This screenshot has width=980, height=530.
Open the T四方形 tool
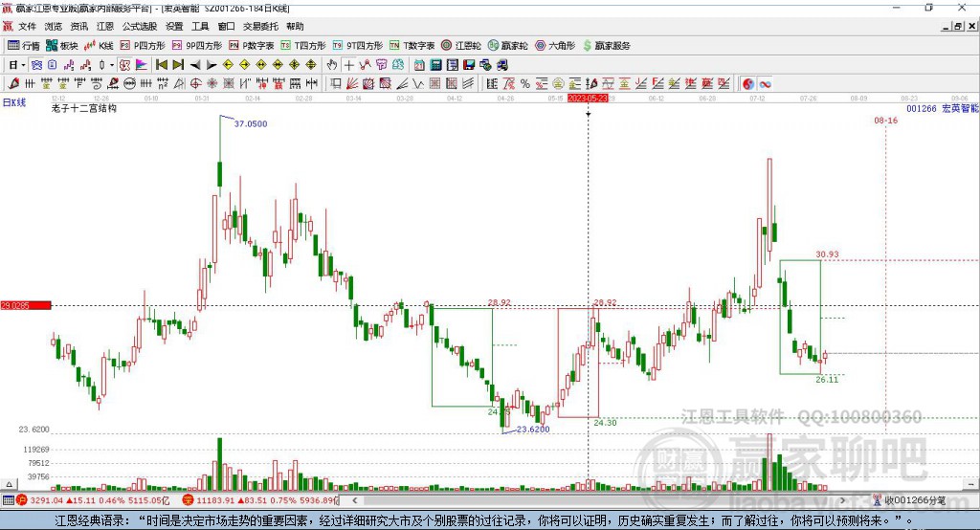[x=303, y=46]
